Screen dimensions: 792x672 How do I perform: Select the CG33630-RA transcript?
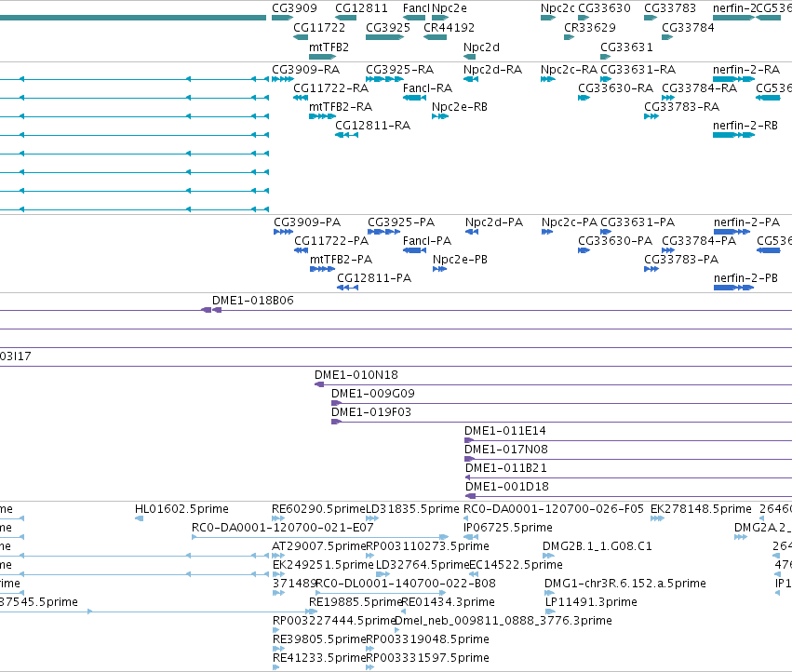coord(584,98)
